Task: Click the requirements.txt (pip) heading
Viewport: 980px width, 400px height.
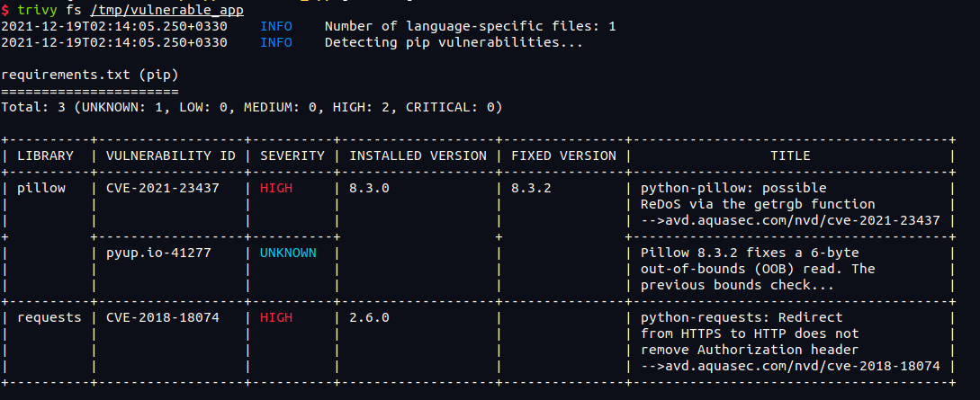Action: [x=74, y=76]
